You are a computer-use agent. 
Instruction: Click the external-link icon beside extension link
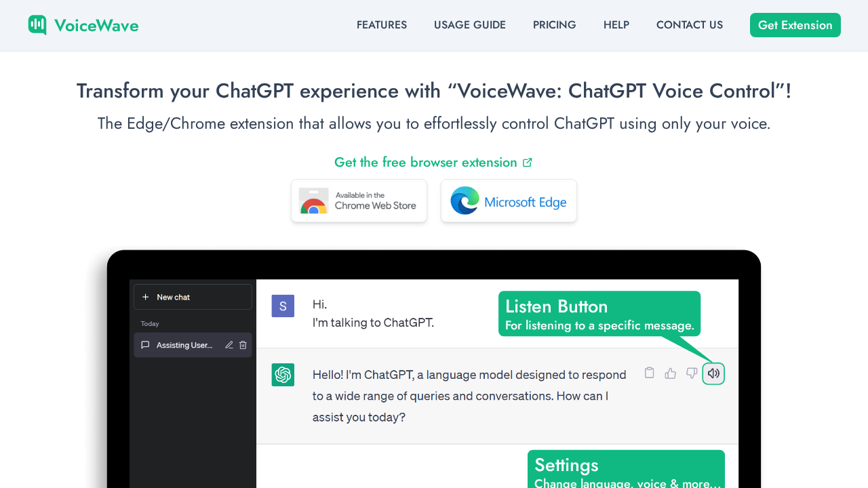coord(528,162)
